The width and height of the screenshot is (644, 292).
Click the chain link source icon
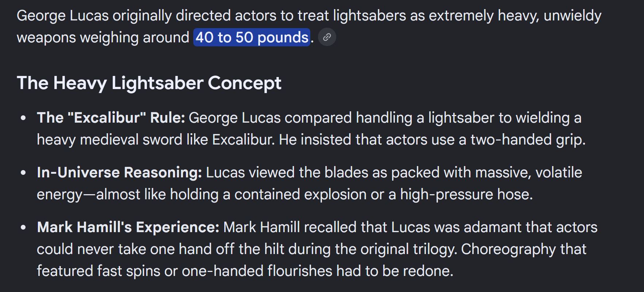(327, 37)
